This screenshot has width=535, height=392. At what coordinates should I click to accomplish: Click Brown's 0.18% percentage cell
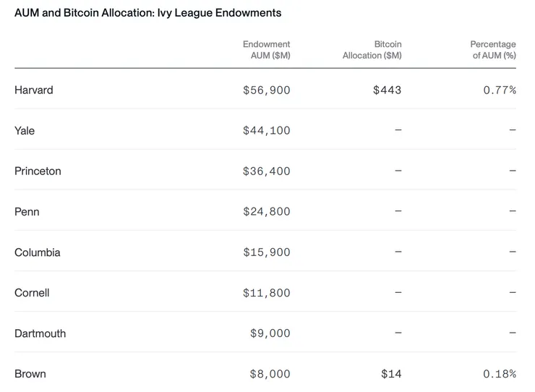[x=500, y=374]
